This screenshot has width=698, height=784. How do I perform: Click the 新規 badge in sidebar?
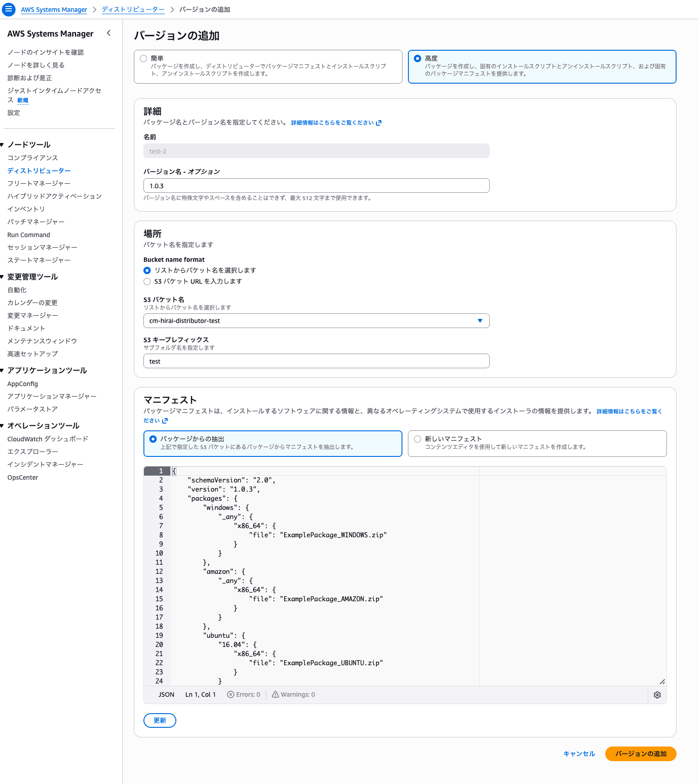pos(23,101)
